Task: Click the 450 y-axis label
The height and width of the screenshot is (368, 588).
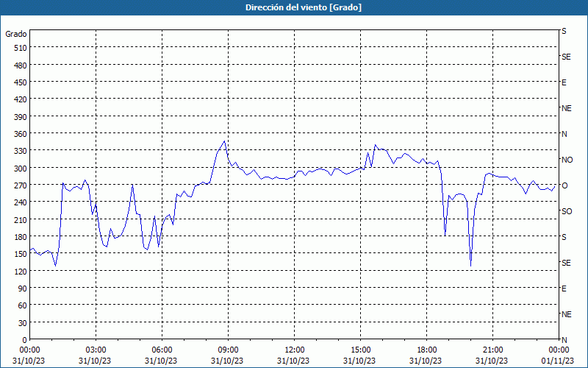Action: 21,82
